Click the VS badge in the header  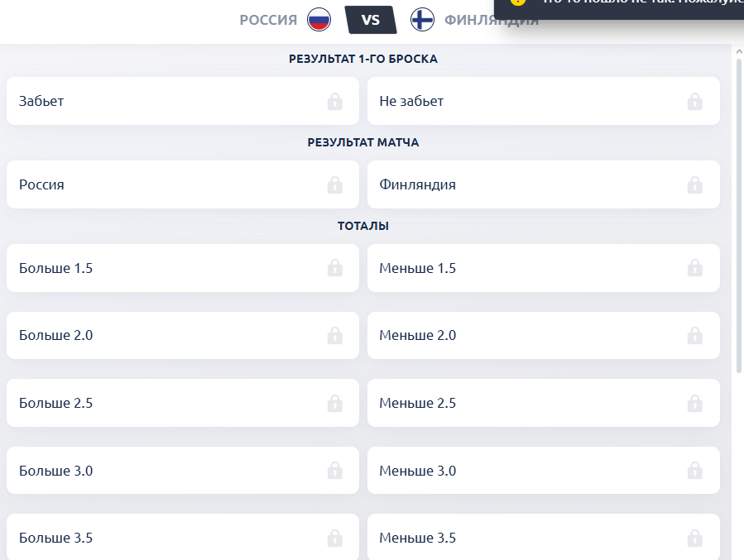point(371,20)
